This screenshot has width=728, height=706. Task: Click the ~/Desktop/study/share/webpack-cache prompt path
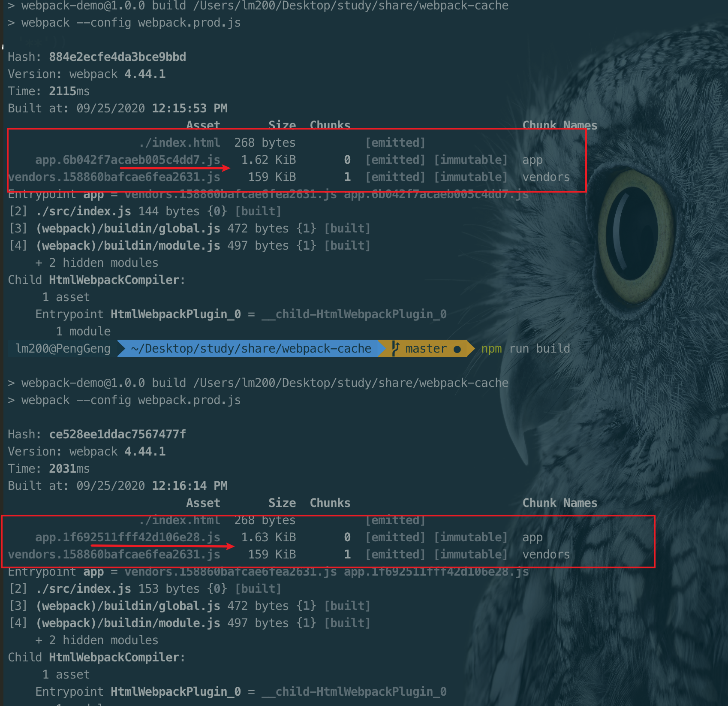tap(251, 349)
